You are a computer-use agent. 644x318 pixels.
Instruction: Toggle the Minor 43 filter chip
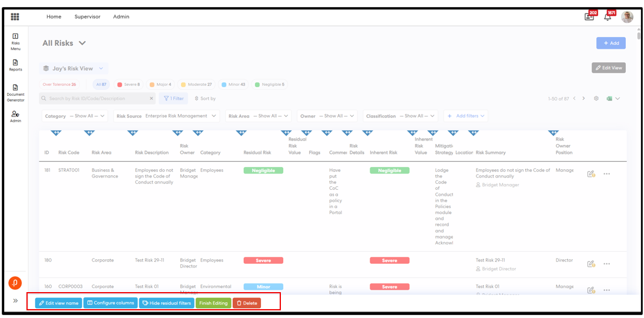(x=234, y=85)
